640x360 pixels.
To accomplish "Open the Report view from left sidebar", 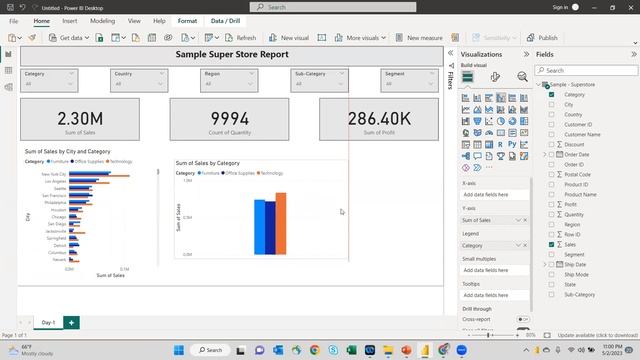I will [x=8, y=54].
